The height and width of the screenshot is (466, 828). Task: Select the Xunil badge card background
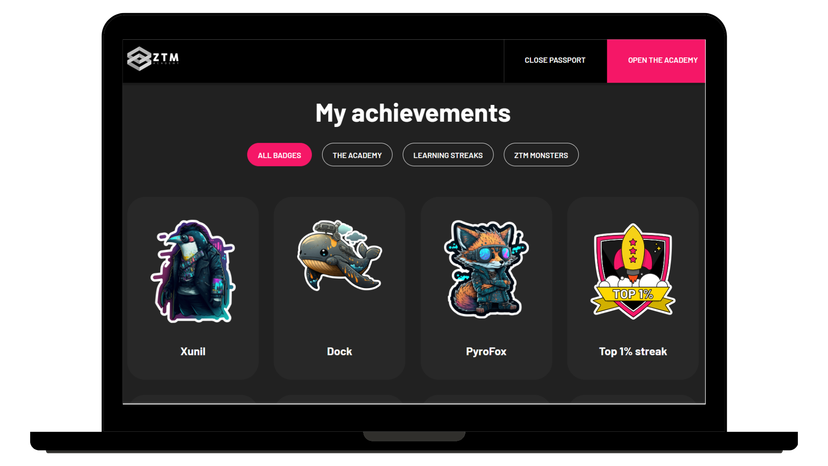click(x=193, y=288)
